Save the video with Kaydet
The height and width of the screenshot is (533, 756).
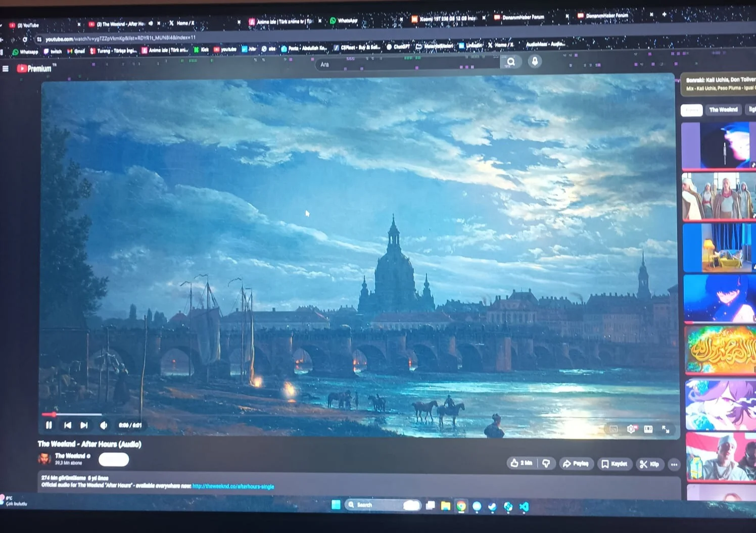615,464
